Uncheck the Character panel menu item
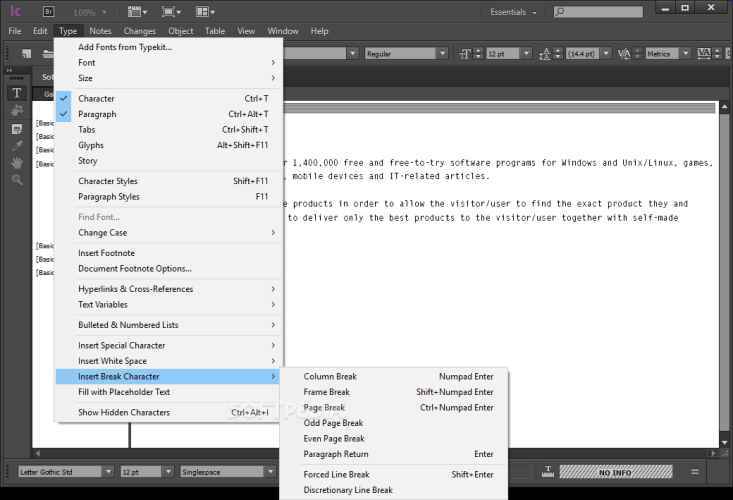Screen dimensions: 733x500 click(96, 98)
